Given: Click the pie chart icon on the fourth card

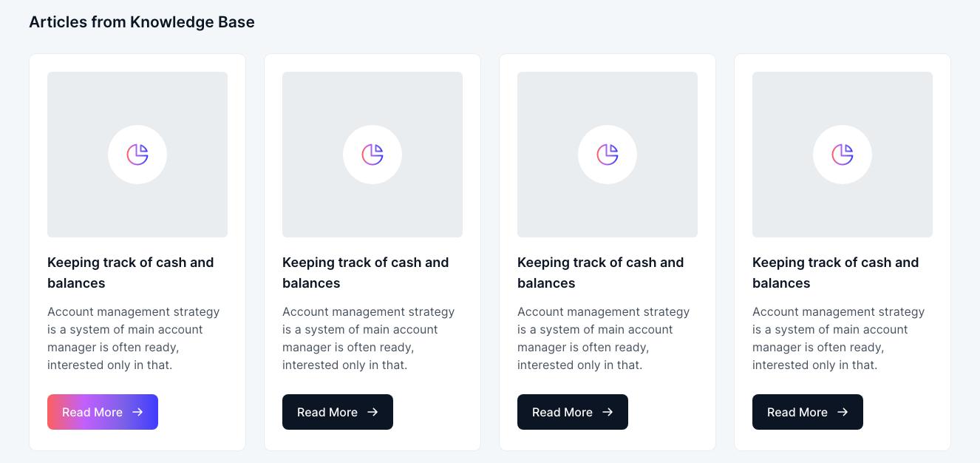Looking at the screenshot, I should click(843, 155).
